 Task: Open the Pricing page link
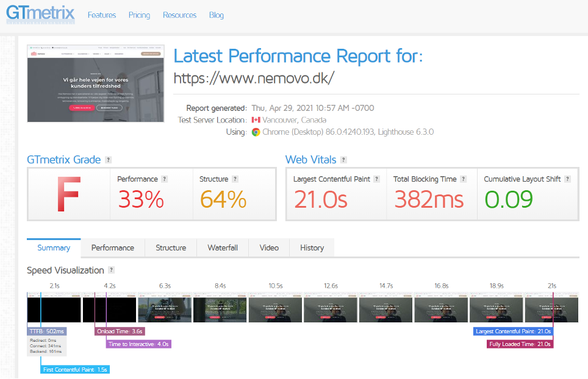click(139, 15)
